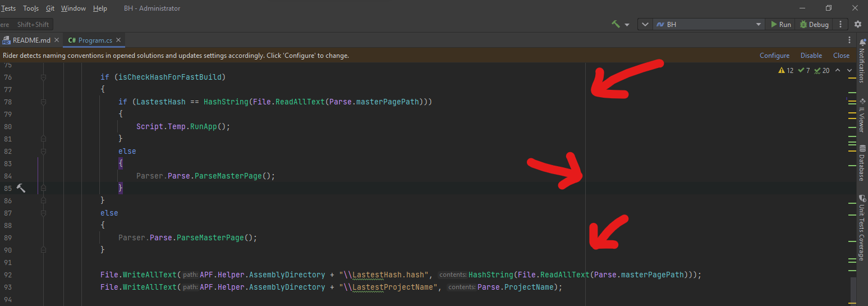Click the 20 hints indicator
This screenshot has width=868, height=306.
tap(822, 71)
